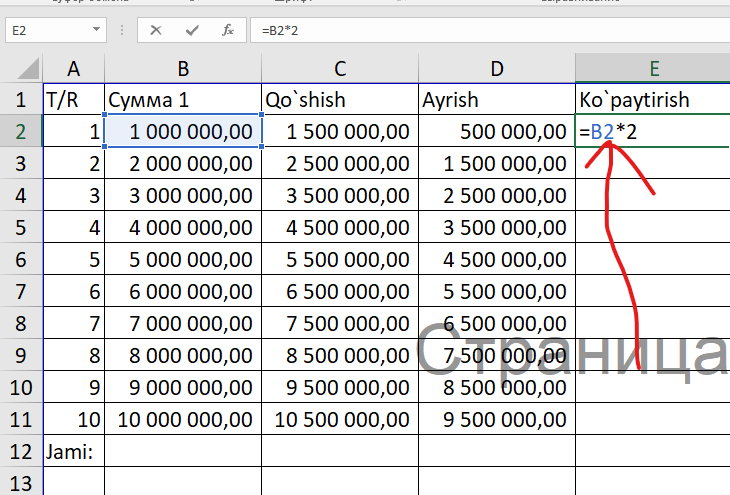Click the formula bar containing =B2*2
Image resolution: width=730 pixels, height=495 pixels.
click(490, 30)
